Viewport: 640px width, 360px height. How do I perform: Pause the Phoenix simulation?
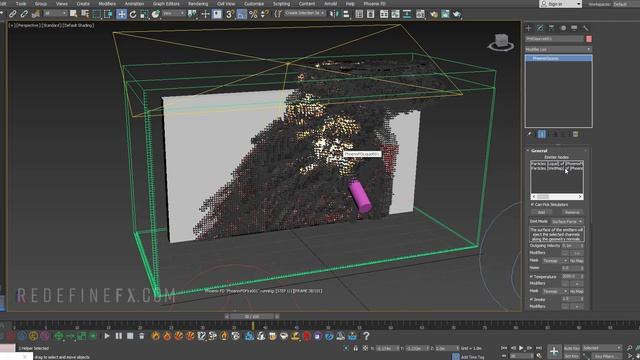(x=118, y=336)
